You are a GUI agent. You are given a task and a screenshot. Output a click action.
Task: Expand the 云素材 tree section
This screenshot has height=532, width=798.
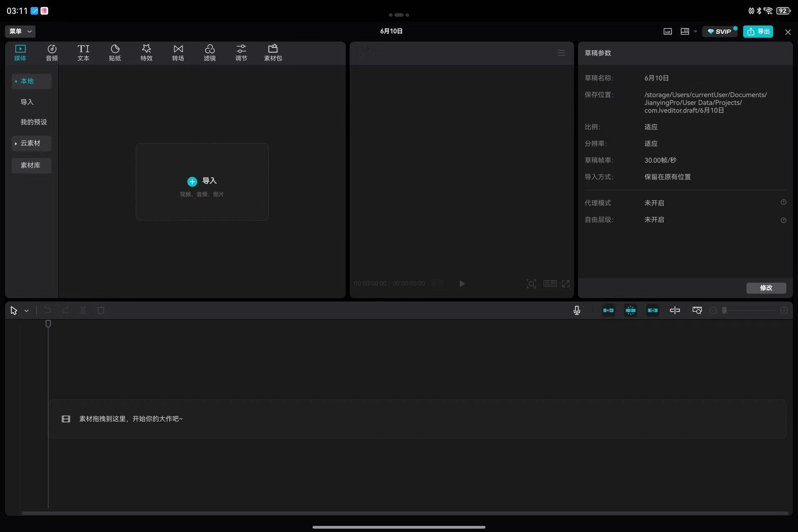[31, 143]
